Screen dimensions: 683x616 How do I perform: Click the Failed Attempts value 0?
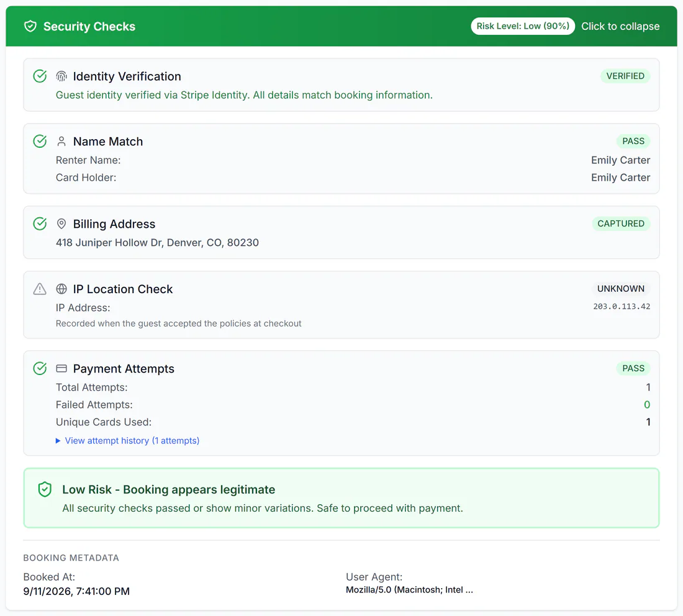point(647,405)
